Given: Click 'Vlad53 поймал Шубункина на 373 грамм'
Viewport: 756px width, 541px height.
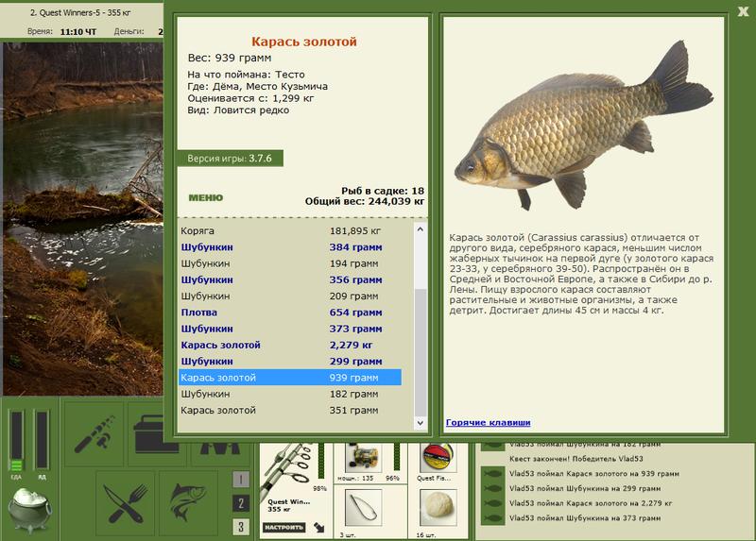Looking at the screenshot, I should [585, 518].
